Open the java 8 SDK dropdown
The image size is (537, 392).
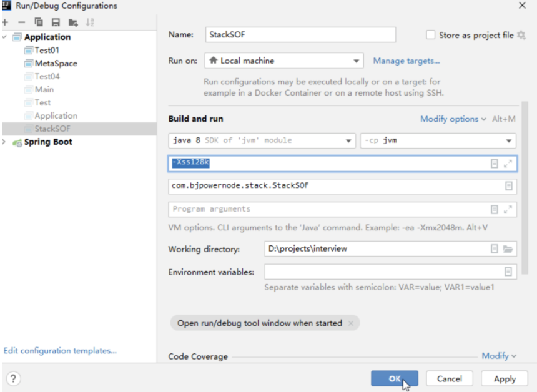click(x=262, y=140)
